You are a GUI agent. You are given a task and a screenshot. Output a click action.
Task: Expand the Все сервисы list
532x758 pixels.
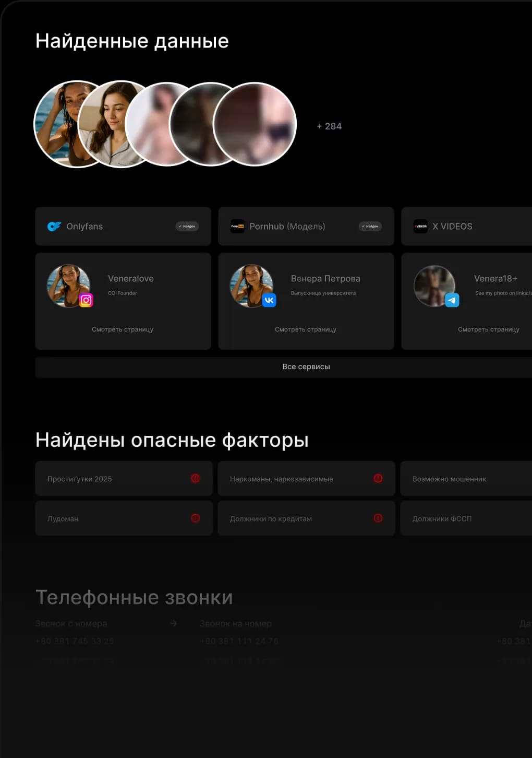point(306,366)
